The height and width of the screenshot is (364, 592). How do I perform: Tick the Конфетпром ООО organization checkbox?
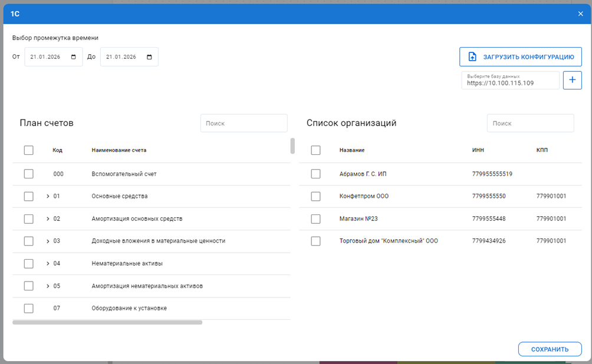[x=315, y=196]
